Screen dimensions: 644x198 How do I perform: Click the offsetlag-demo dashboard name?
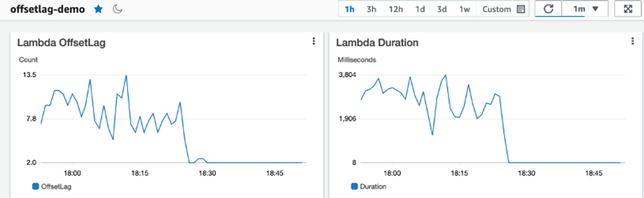47,9
